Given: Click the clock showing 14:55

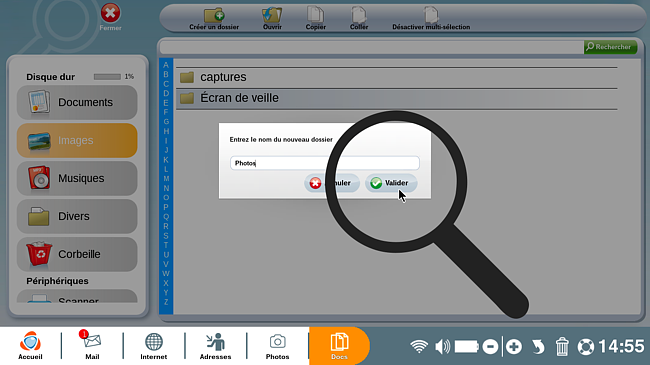Looking at the screenshot, I should [621, 346].
